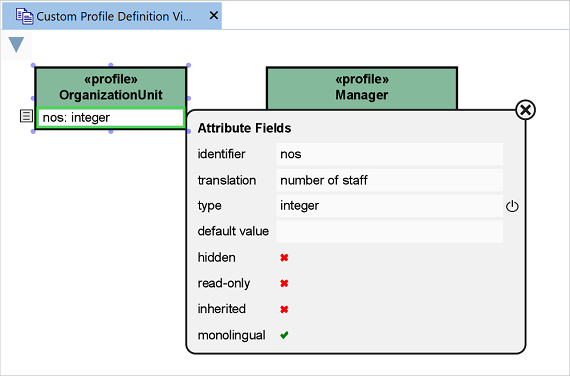Edit the identifier field containing nos
570x376 pixels.
pos(389,154)
